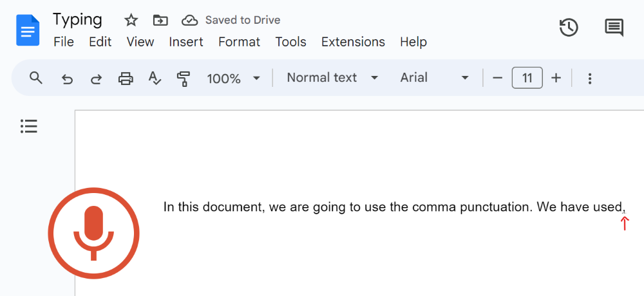Click the Google Docs home icon
The width and height of the screenshot is (644, 296).
tap(28, 30)
